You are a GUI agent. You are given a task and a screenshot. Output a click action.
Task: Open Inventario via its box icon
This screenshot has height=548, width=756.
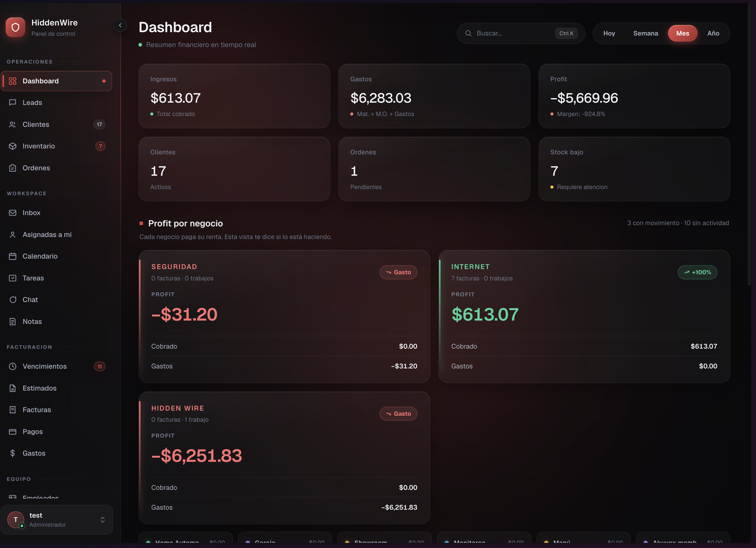13,146
